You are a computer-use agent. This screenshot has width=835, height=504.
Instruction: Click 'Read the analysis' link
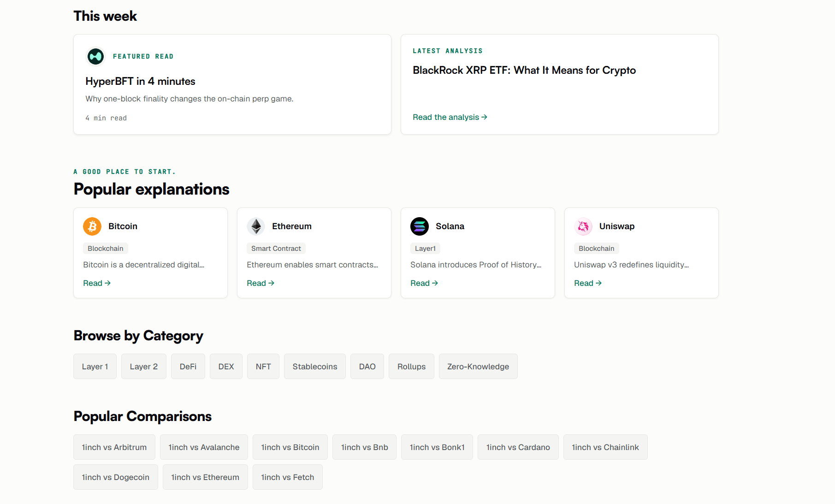point(450,117)
